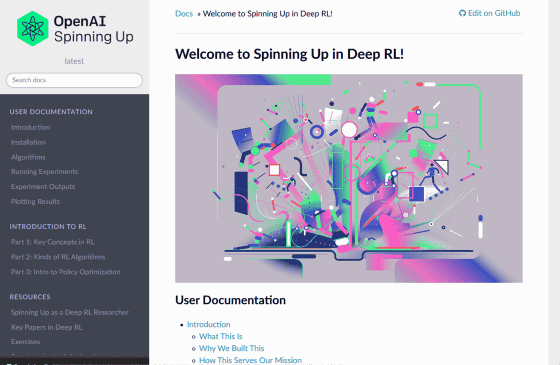Click the OpenAI Spinning Up title text

94,29
